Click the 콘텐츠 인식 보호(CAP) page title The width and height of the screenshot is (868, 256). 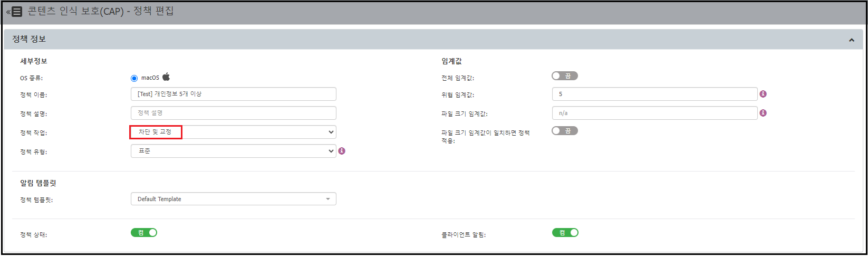(100, 11)
